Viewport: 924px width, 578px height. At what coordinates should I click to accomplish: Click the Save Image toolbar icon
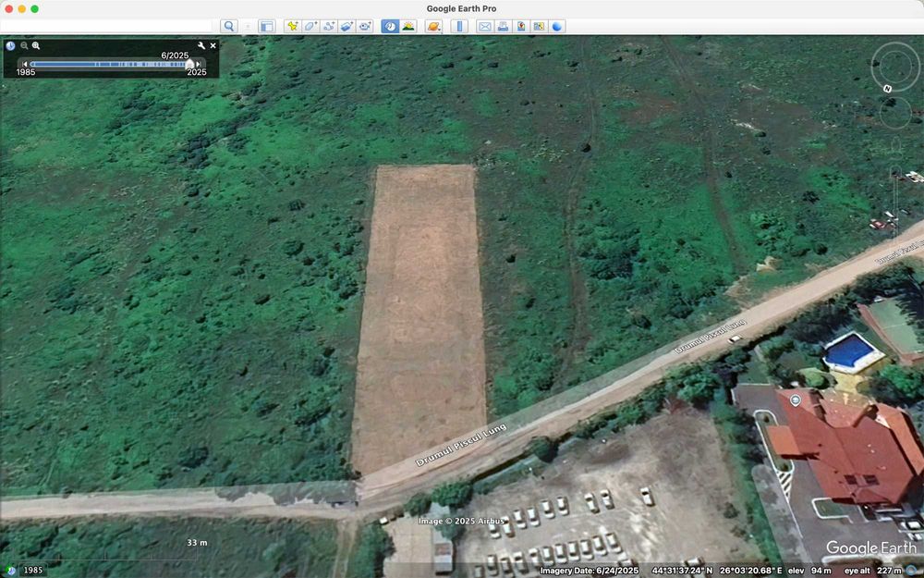tap(521, 26)
